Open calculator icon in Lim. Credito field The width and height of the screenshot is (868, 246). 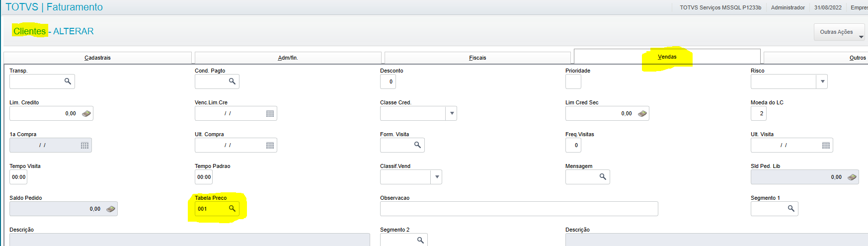click(x=86, y=113)
